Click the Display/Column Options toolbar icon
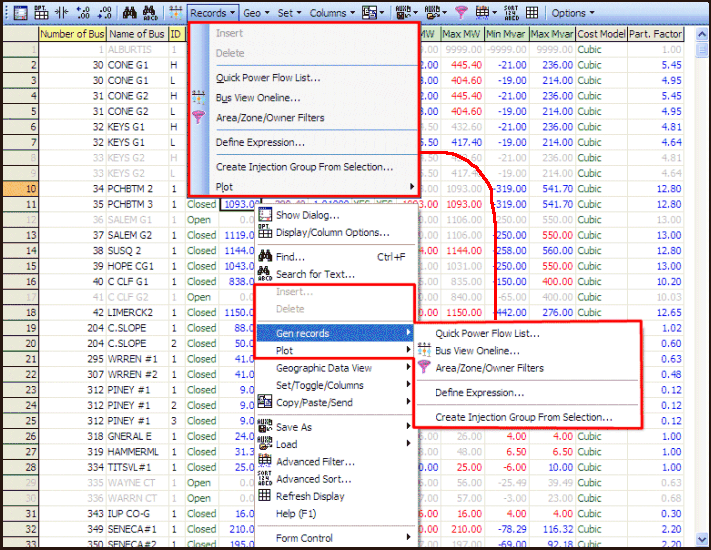The width and height of the screenshot is (711, 550). (x=39, y=13)
